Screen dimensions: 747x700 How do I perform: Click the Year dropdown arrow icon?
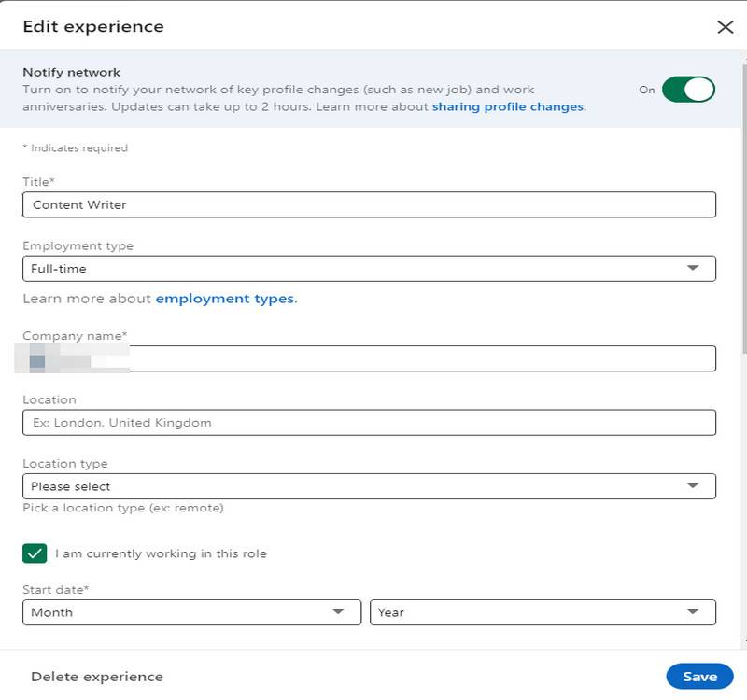tap(693, 612)
